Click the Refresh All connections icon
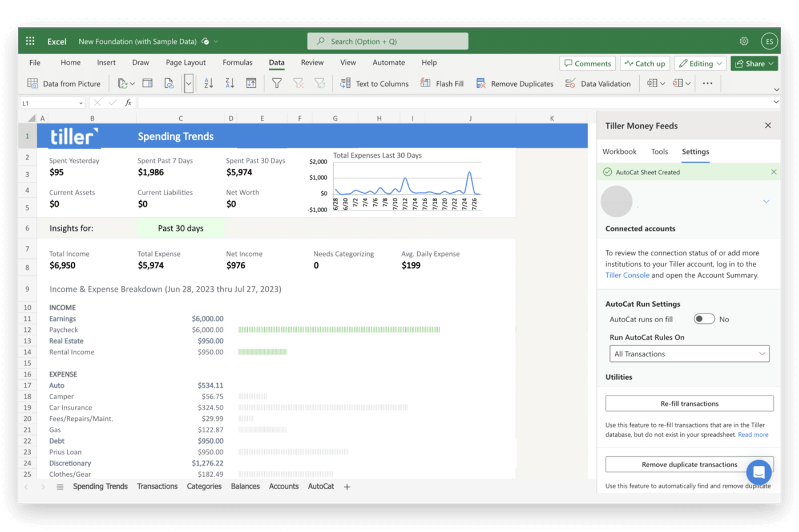Image resolution: width=799 pixels, height=532 pixels. 122,83
